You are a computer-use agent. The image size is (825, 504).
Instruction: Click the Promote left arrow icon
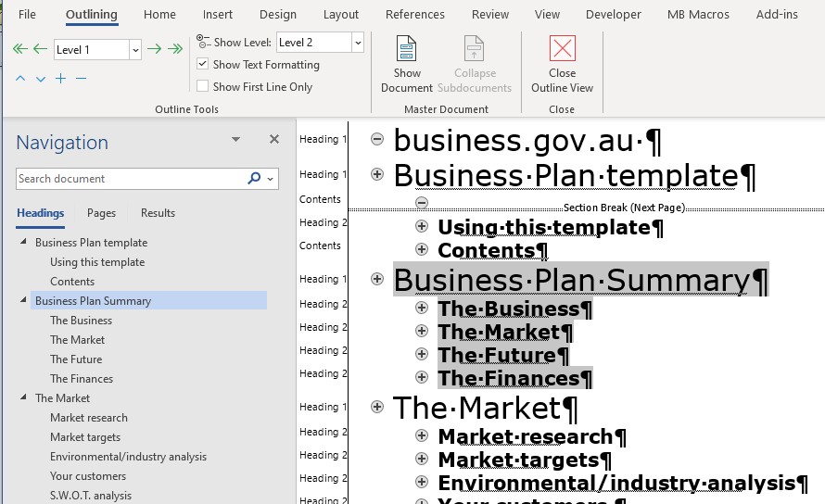tap(40, 49)
